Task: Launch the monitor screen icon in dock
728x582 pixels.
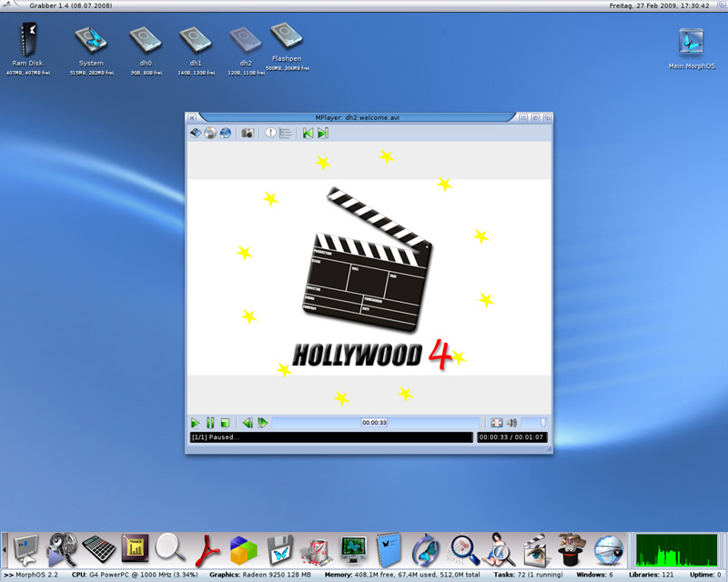Action: click(26, 550)
